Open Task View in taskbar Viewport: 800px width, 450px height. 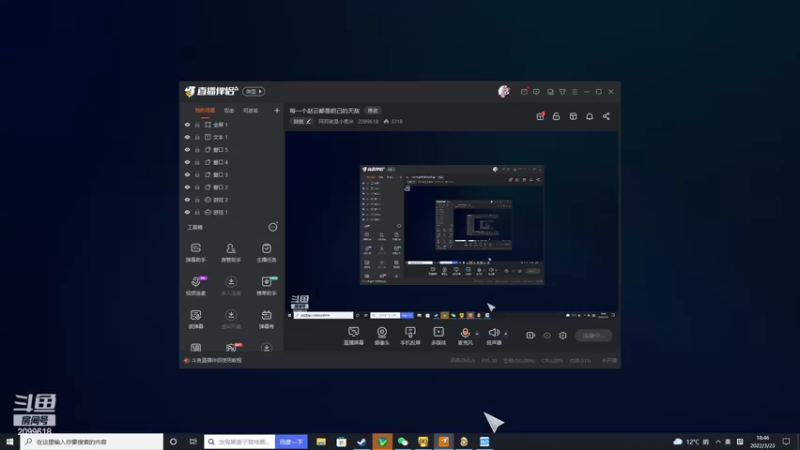pos(193,442)
